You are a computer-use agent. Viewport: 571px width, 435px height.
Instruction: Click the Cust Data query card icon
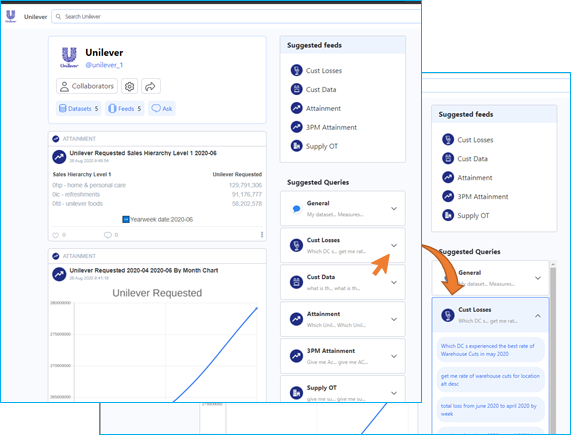click(x=296, y=282)
